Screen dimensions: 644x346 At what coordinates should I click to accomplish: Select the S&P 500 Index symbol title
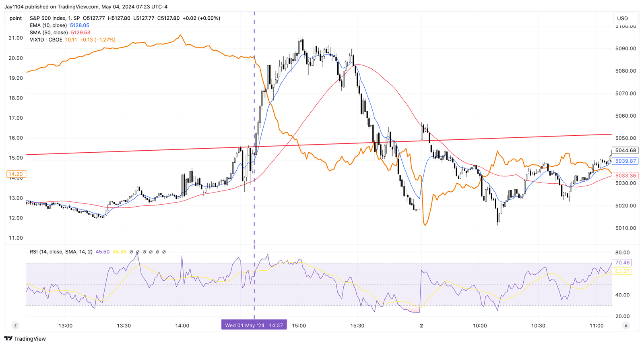(55, 18)
